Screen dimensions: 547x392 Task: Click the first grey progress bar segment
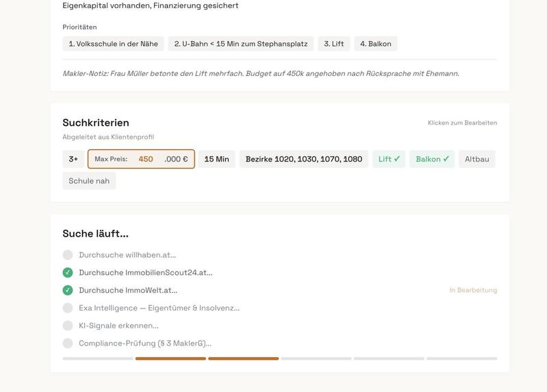pos(98,358)
